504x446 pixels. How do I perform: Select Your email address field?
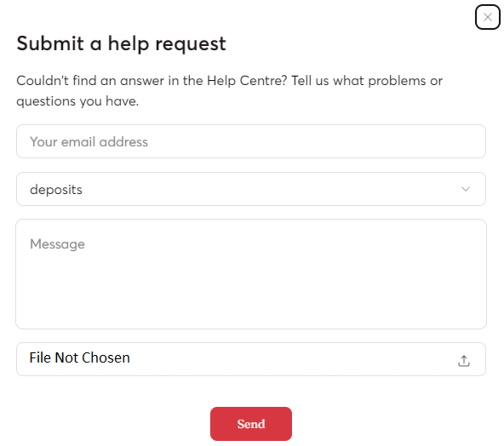[251, 142]
